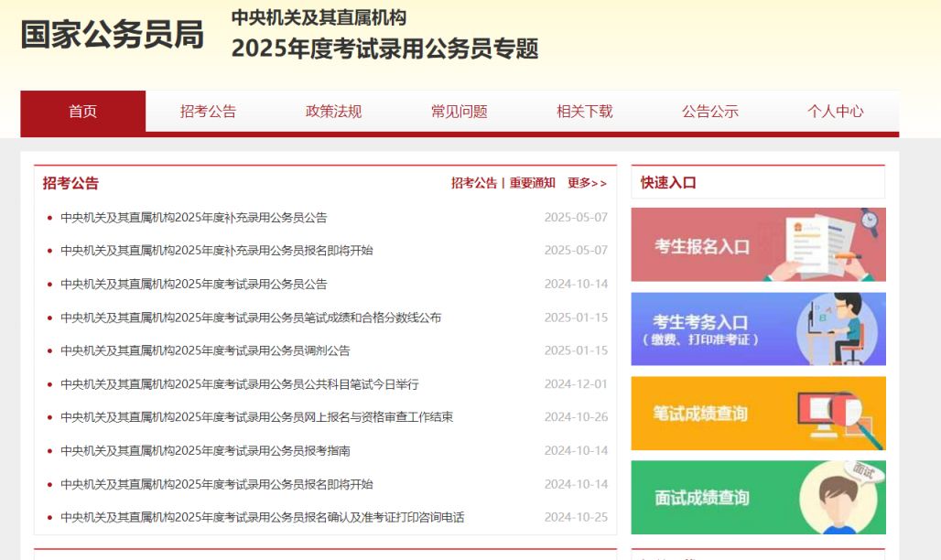
Task: Click the document and clock illustration on 考生报名入口
Action: pos(822,245)
